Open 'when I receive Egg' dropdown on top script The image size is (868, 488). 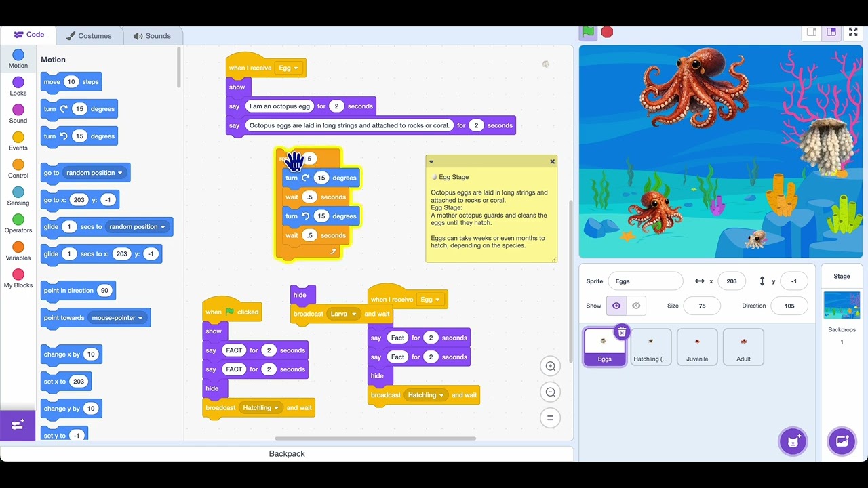click(x=288, y=68)
